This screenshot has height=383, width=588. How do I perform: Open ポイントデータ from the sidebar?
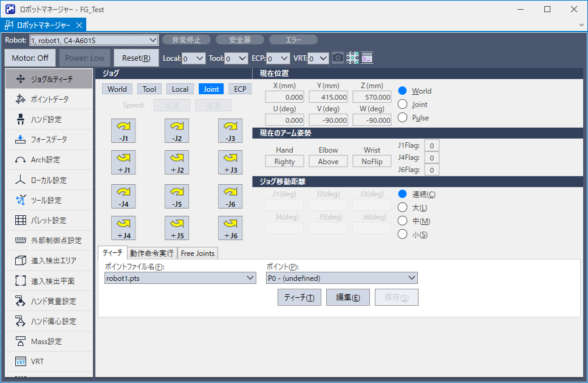(x=49, y=98)
